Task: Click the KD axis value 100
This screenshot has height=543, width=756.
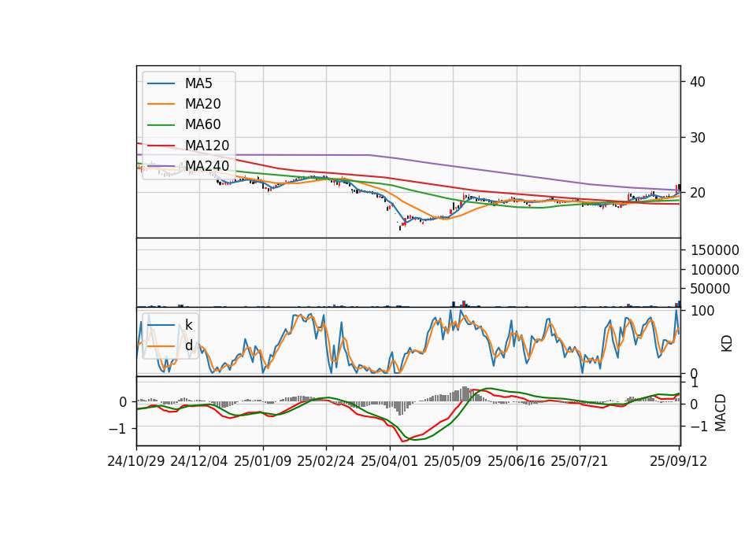Action: [702, 312]
